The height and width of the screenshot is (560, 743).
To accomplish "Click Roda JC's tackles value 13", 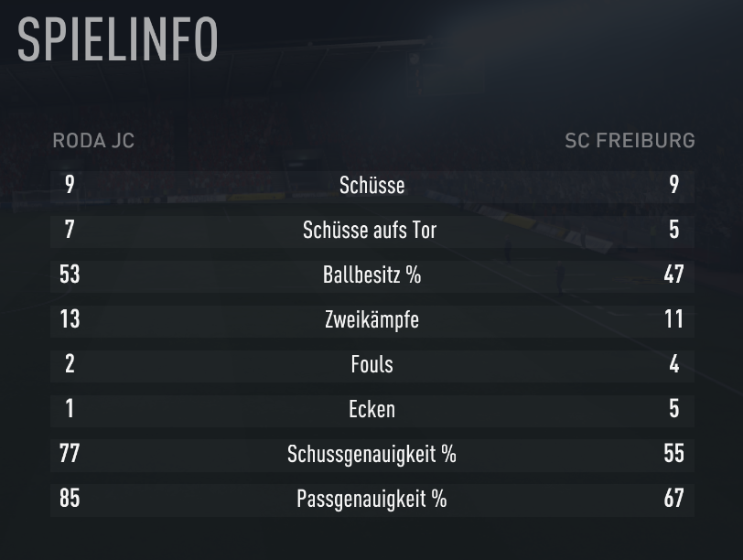I will pos(70,318).
